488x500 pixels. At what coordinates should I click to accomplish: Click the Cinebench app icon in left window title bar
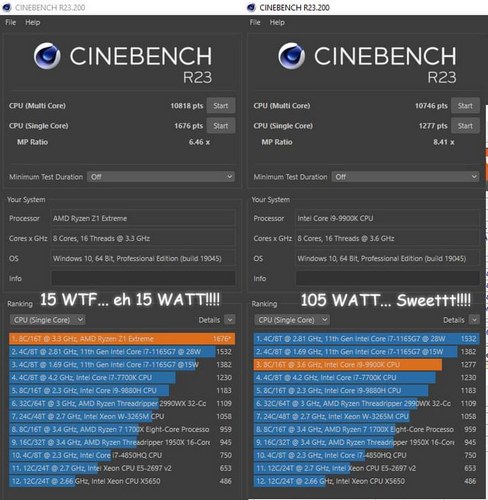[7, 7]
